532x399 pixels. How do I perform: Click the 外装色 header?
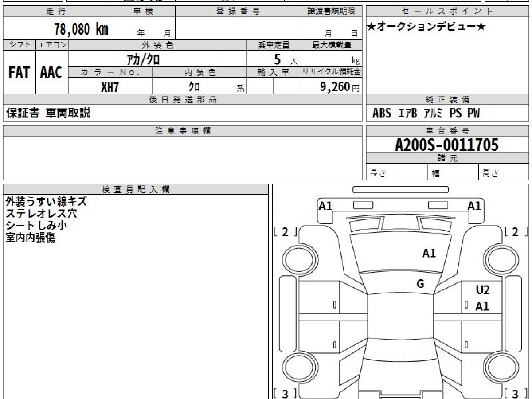tap(157, 45)
